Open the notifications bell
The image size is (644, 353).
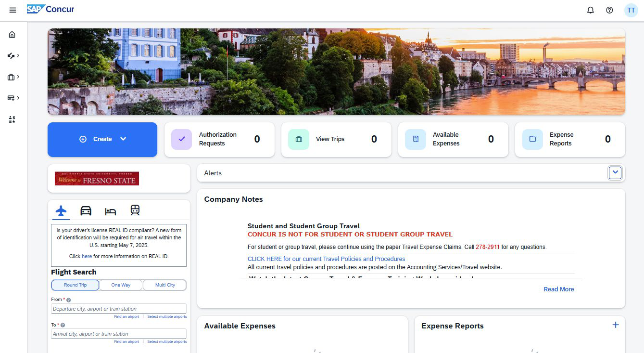pyautogui.click(x=591, y=10)
